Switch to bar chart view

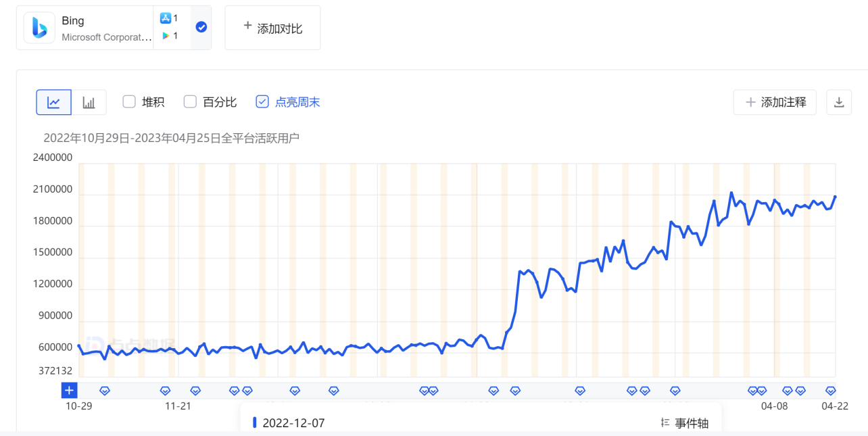pyautogui.click(x=89, y=101)
